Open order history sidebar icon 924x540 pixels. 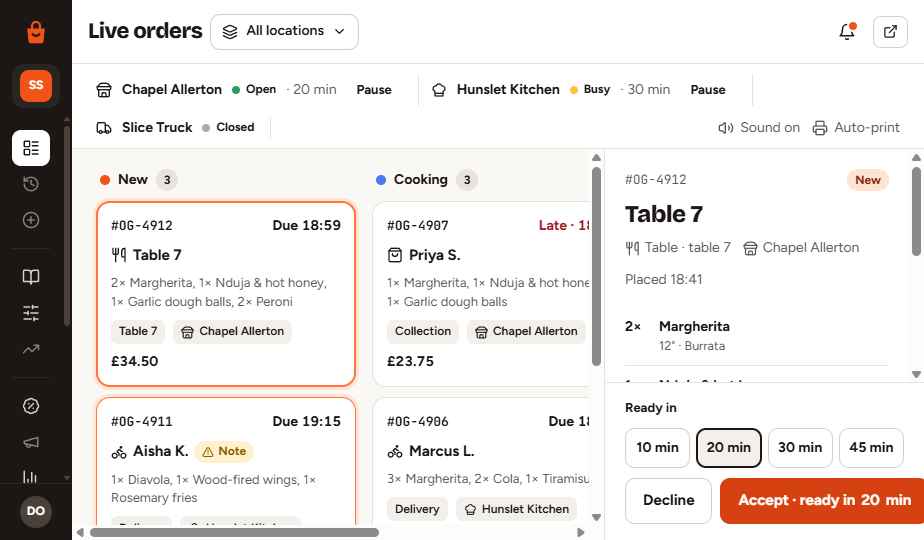click(x=31, y=184)
